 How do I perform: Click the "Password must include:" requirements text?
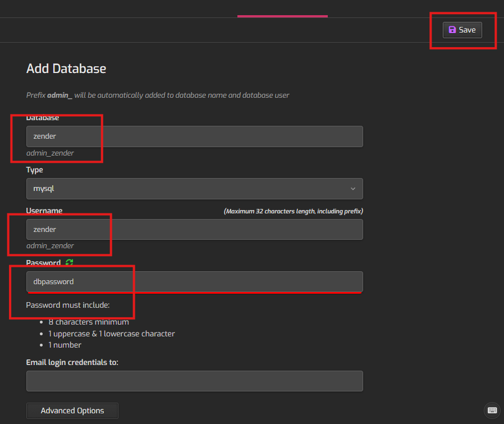68,305
